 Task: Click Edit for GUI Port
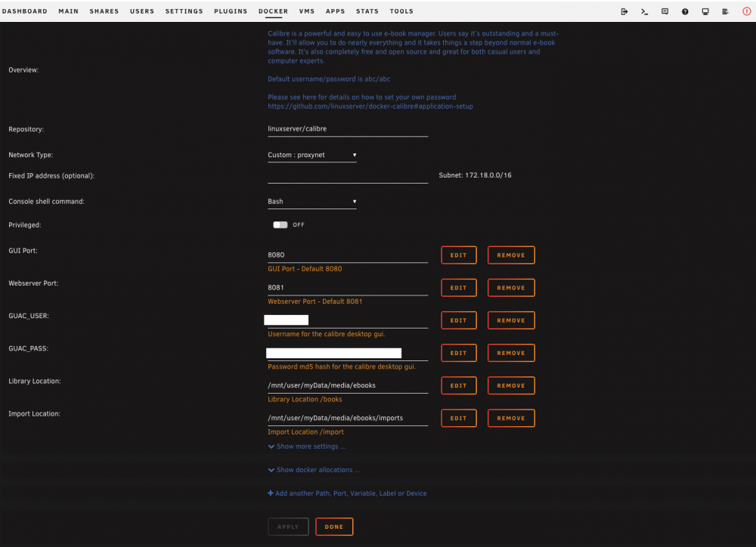(459, 255)
